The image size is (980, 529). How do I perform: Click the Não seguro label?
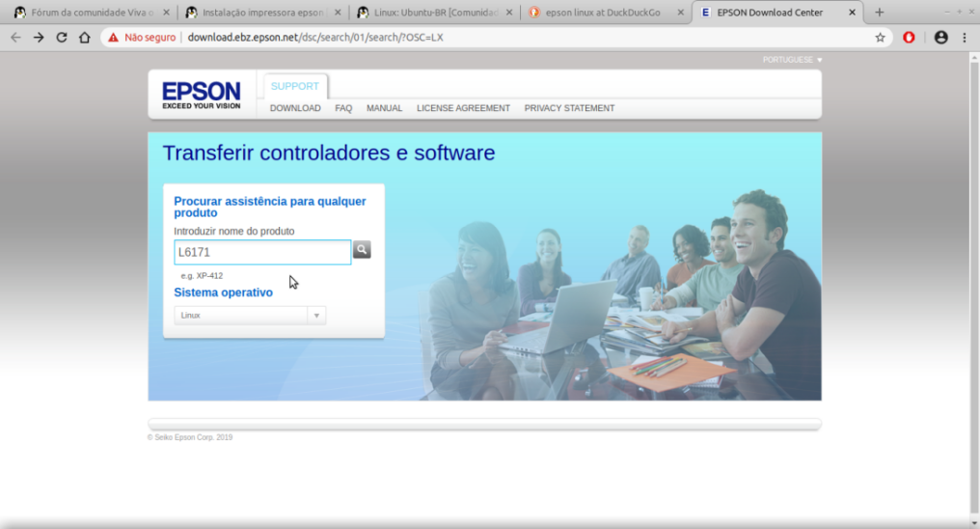[150, 38]
